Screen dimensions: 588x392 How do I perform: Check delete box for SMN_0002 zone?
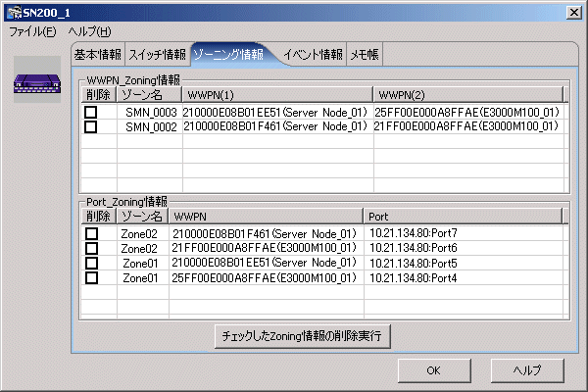coord(91,126)
